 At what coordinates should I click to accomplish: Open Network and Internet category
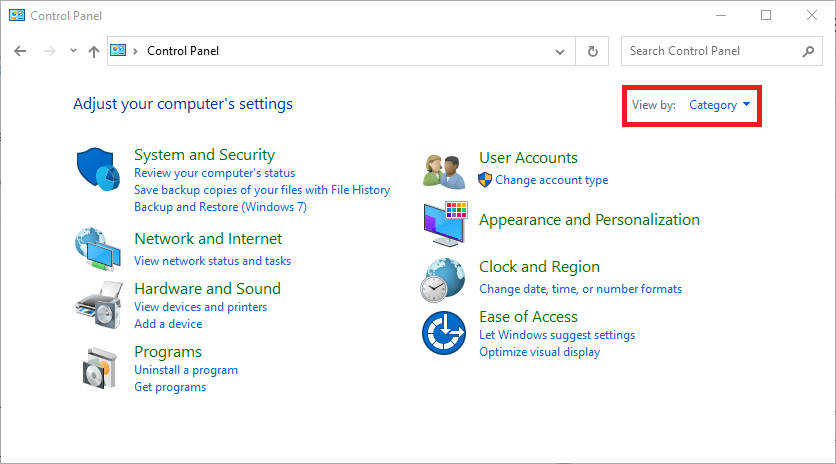[x=208, y=239]
